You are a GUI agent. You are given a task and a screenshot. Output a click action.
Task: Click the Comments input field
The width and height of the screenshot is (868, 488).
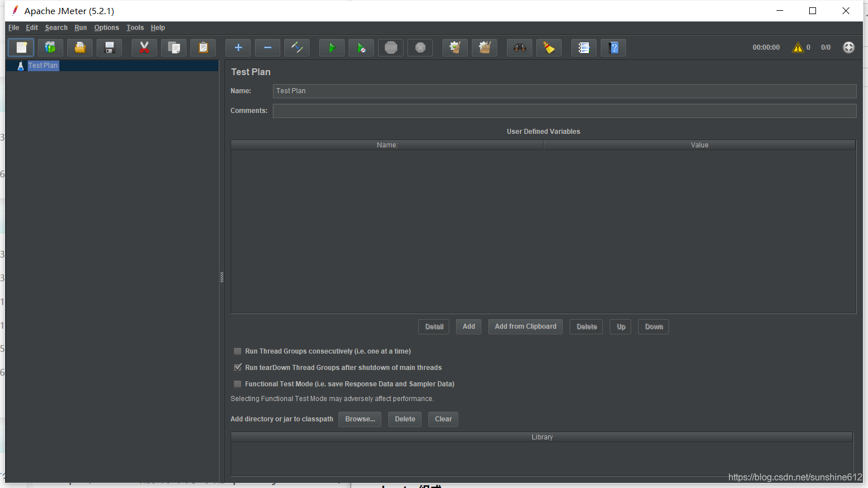(565, 111)
